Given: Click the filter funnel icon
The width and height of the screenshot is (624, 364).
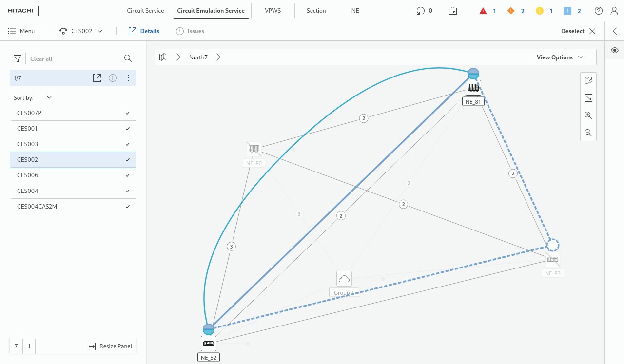Looking at the screenshot, I should [x=18, y=58].
